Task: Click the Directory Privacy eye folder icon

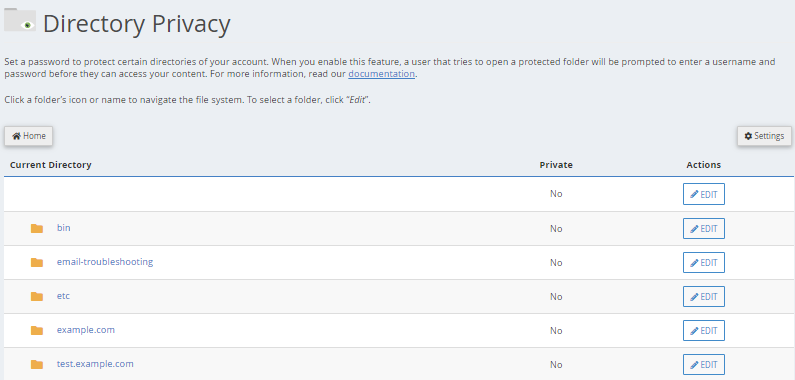Action: [x=20, y=20]
